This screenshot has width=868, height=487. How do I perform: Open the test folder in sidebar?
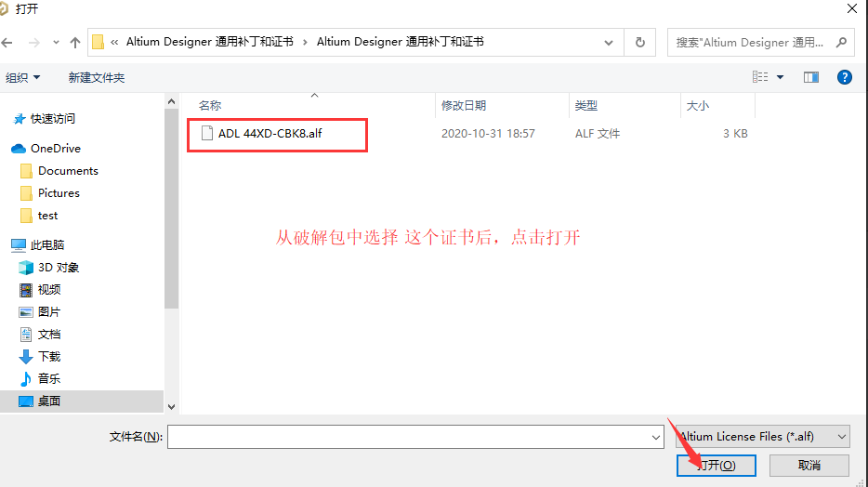tap(39, 216)
